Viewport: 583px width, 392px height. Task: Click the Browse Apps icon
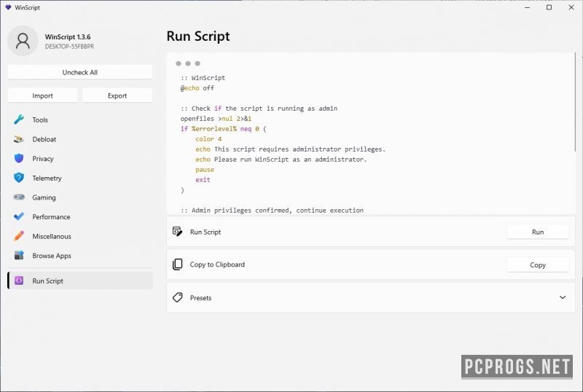tap(19, 255)
